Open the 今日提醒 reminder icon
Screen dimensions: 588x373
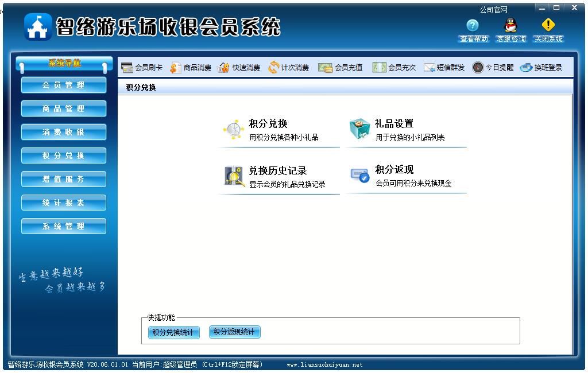coord(478,68)
